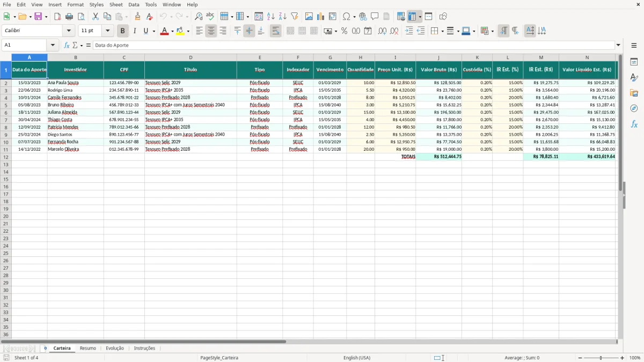Format the cell as a date with the calendar icon
The image size is (644, 362).
pos(368,31)
